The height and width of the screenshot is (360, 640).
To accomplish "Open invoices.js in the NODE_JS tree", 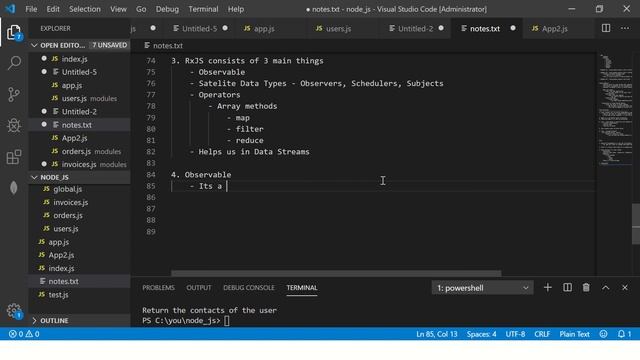I will (x=80, y=202).
